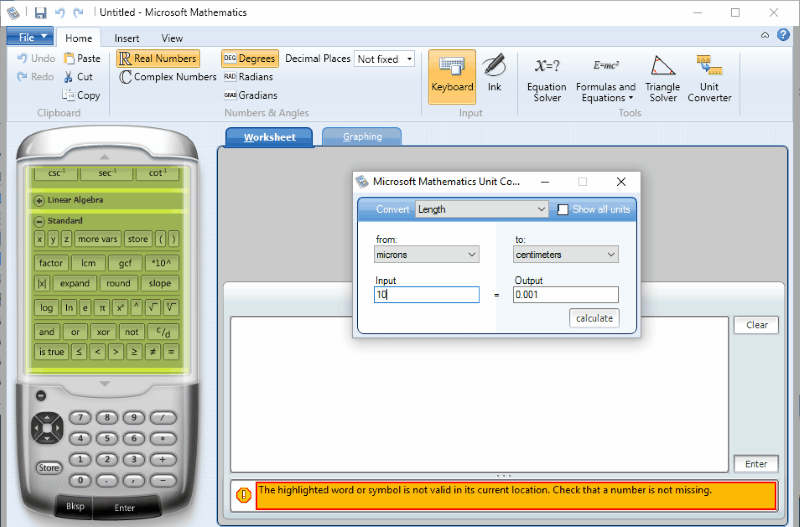Click the is true key
The width and height of the screenshot is (800, 527).
[52, 352]
